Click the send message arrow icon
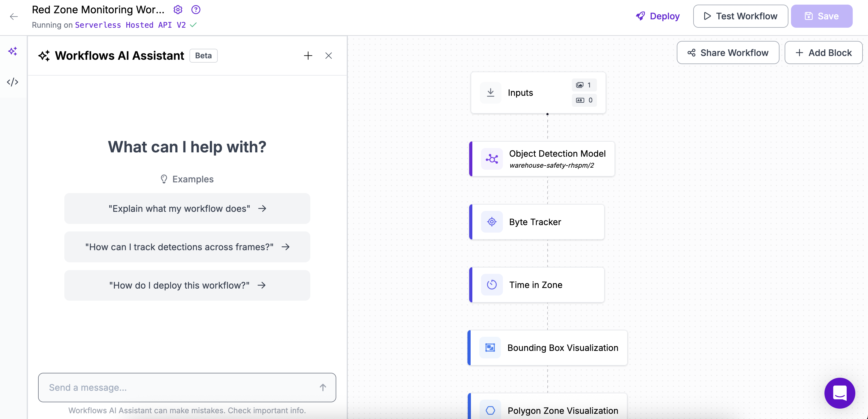Screen dimensions: 868x419 point(322,387)
